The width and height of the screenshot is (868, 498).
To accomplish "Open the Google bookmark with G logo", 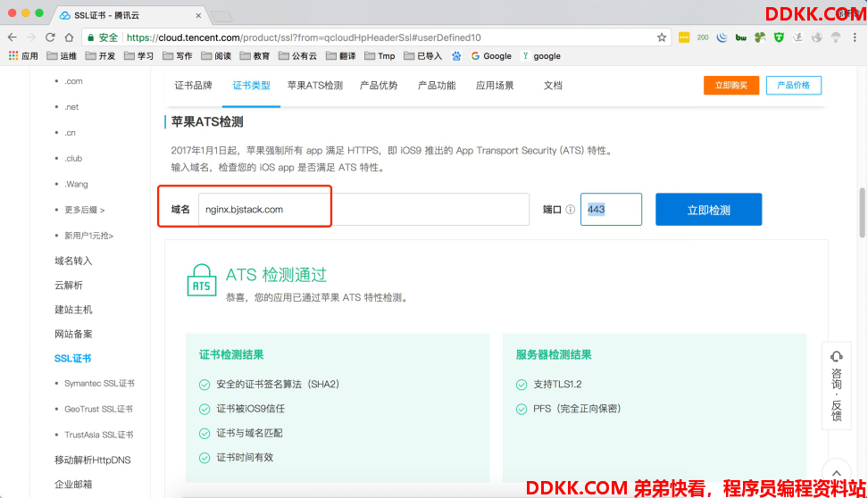I will pos(491,56).
